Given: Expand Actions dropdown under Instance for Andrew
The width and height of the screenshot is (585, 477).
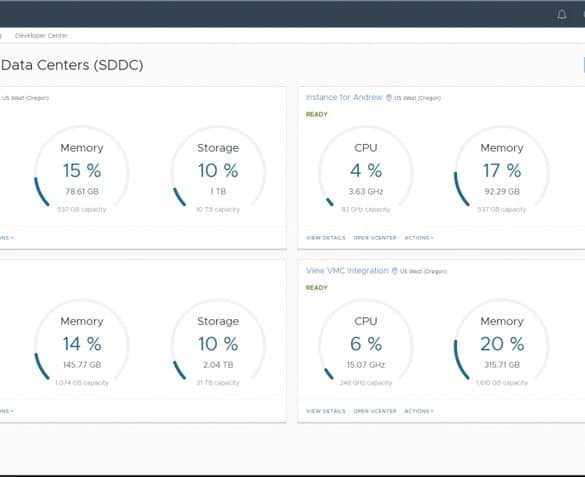Looking at the screenshot, I should 419,238.
